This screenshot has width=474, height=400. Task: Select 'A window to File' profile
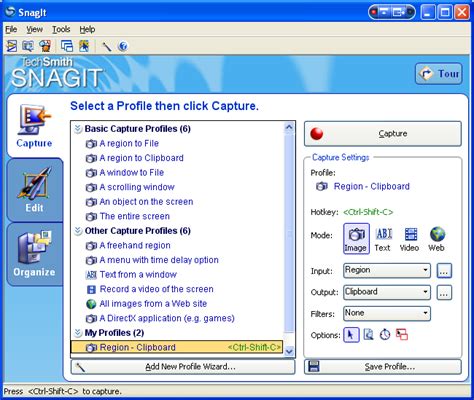click(125, 173)
